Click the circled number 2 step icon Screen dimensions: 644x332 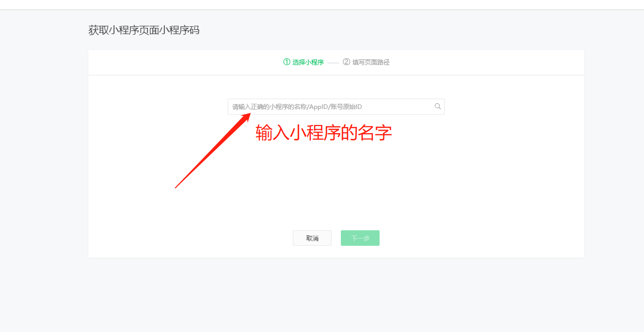tap(347, 62)
